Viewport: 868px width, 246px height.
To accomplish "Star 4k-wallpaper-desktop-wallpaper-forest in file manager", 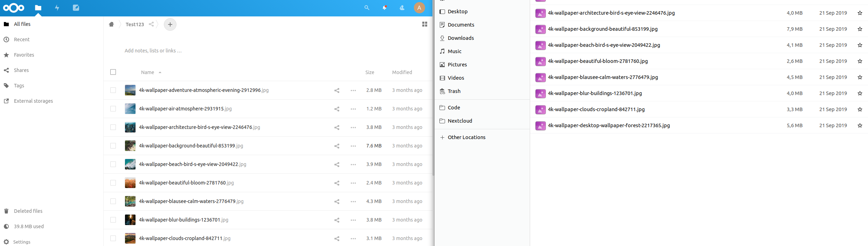I will click(860, 125).
